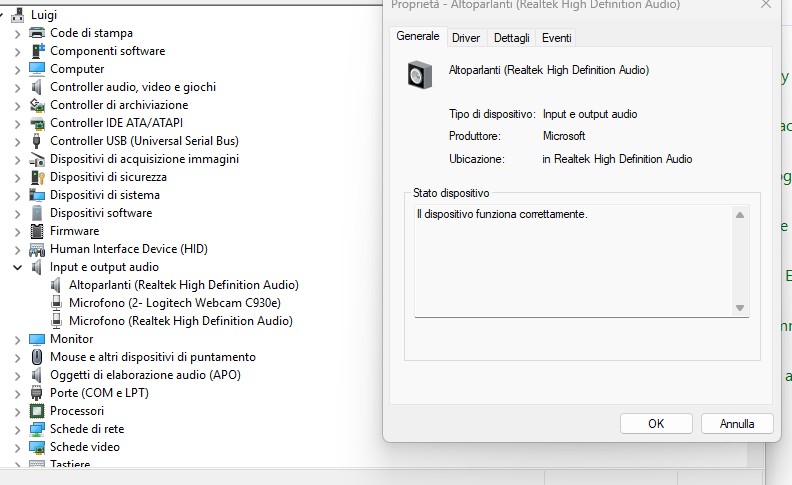Select the Dispositivi di sicurezza entry
Viewport: 792px width, 485px height.
[x=108, y=177]
